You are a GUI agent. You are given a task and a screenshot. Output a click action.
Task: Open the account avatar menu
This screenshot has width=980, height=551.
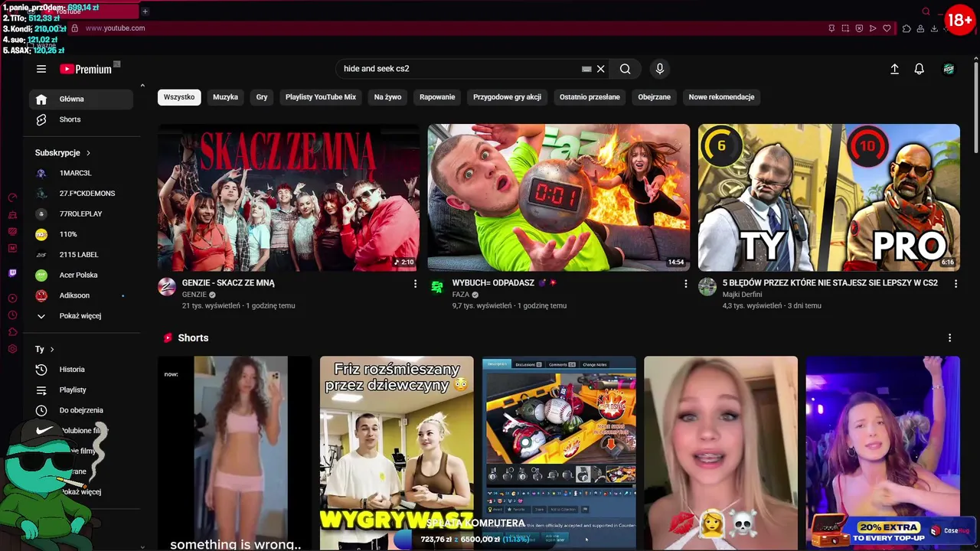(949, 69)
